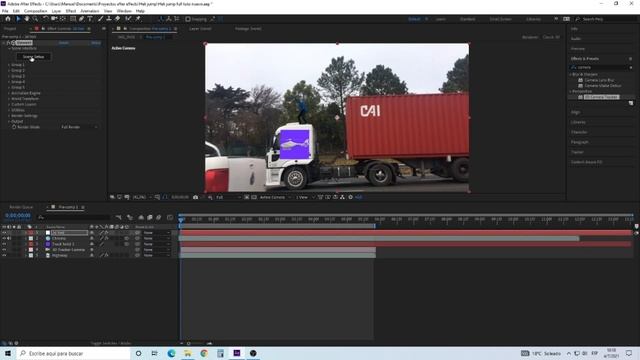Open Microsoft Edge from taskbar
Image resolution: width=640 pixels, height=360 pixels.
tap(171, 353)
